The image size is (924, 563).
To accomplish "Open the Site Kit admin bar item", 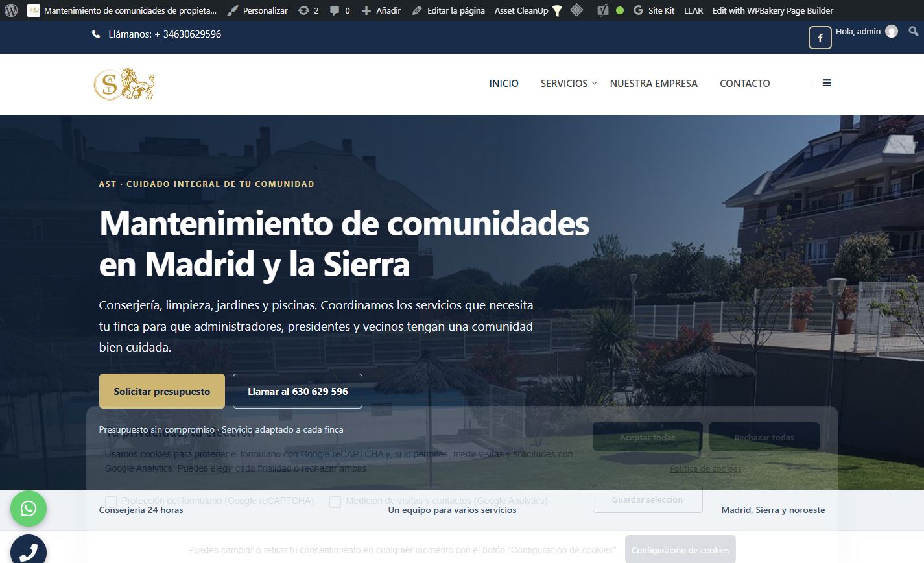I will [654, 10].
